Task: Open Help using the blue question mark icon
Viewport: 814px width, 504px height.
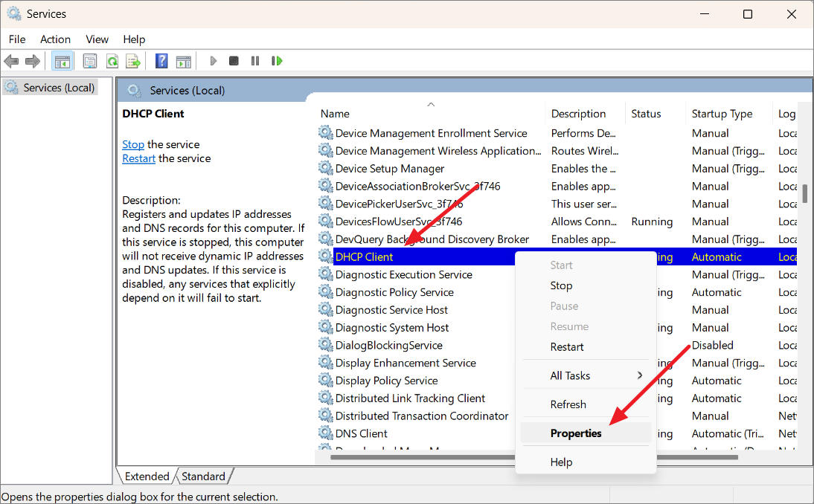Action: tap(161, 60)
